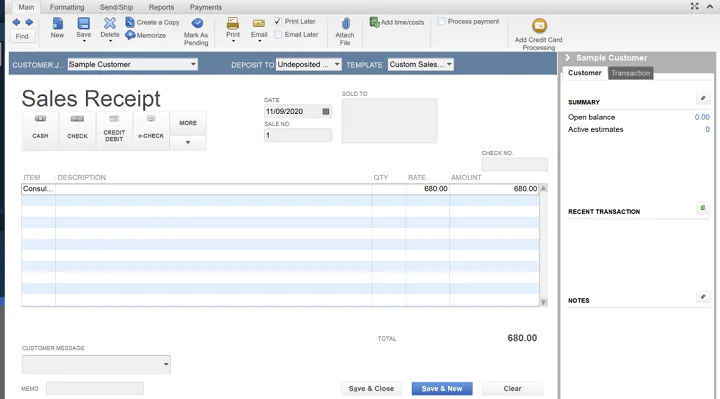Viewport: 720px width, 399px height.
Task: Open Formatting ribbon tab
Action: [x=67, y=7]
